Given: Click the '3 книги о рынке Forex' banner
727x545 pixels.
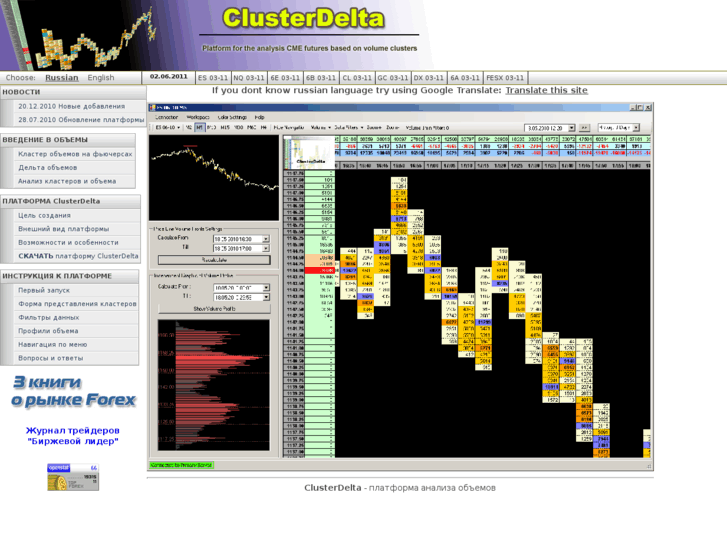Looking at the screenshot, I should (x=74, y=391).
